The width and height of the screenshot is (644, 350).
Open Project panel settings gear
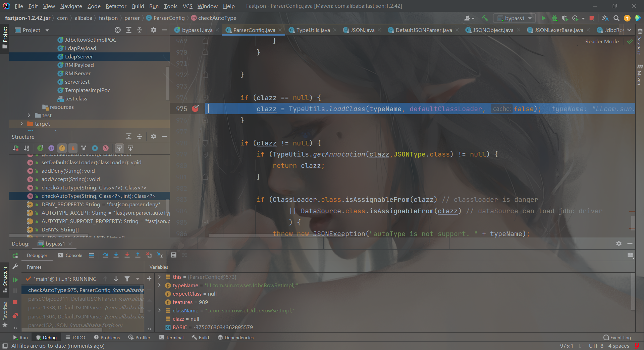coord(154,30)
